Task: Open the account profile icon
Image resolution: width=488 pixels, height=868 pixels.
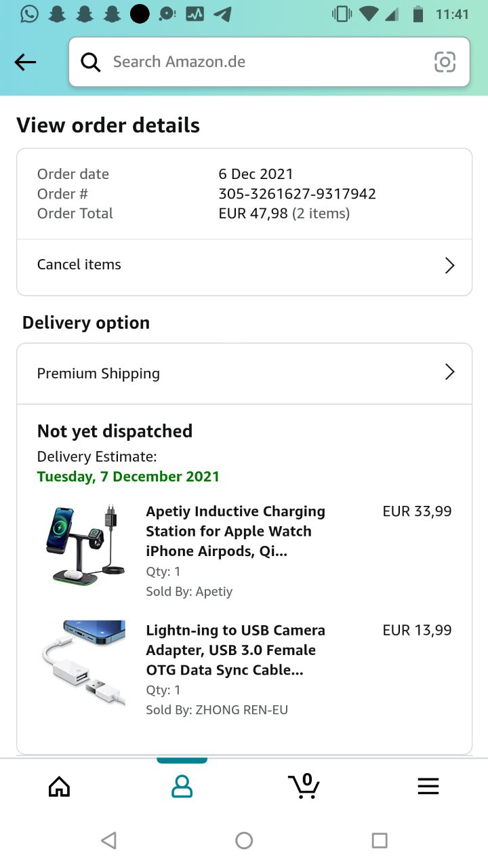Action: 182,786
